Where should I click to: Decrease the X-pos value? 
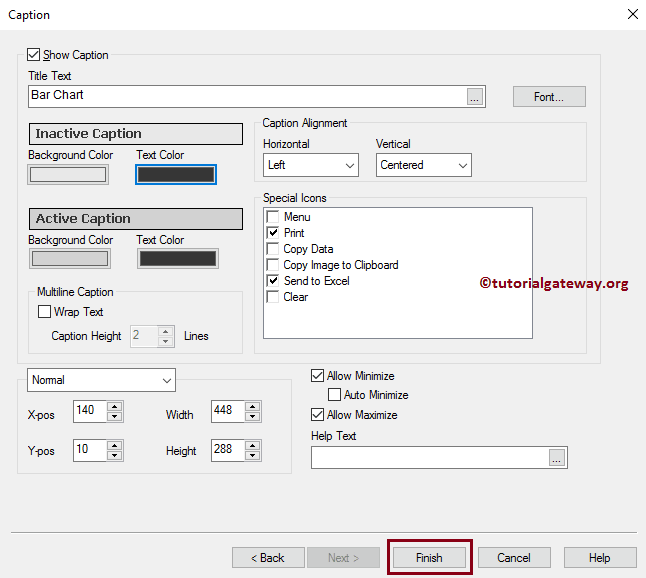pyautogui.click(x=115, y=417)
